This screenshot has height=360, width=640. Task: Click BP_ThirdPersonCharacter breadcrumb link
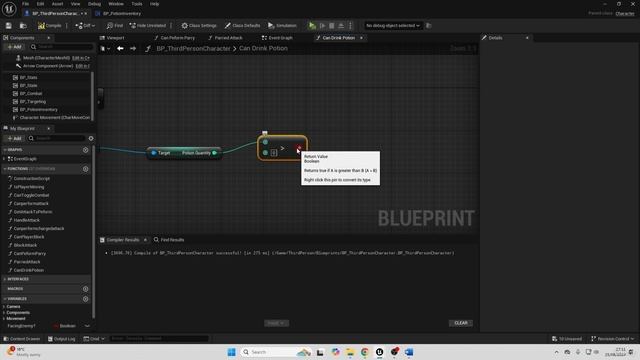click(x=193, y=48)
